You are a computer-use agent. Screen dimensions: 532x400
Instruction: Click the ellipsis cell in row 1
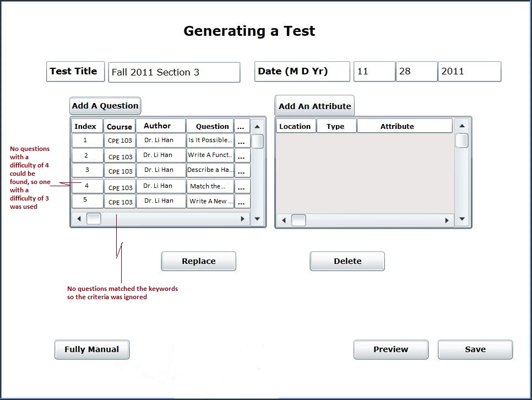point(241,141)
